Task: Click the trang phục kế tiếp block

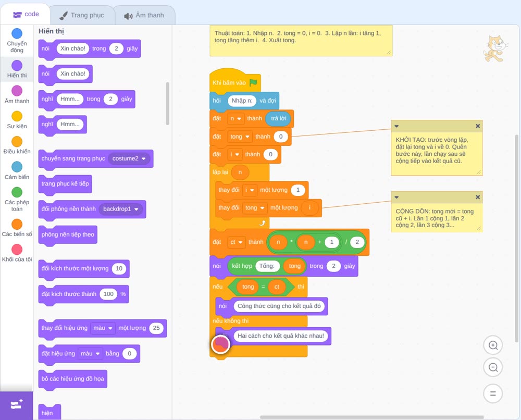Action: pyautogui.click(x=65, y=184)
